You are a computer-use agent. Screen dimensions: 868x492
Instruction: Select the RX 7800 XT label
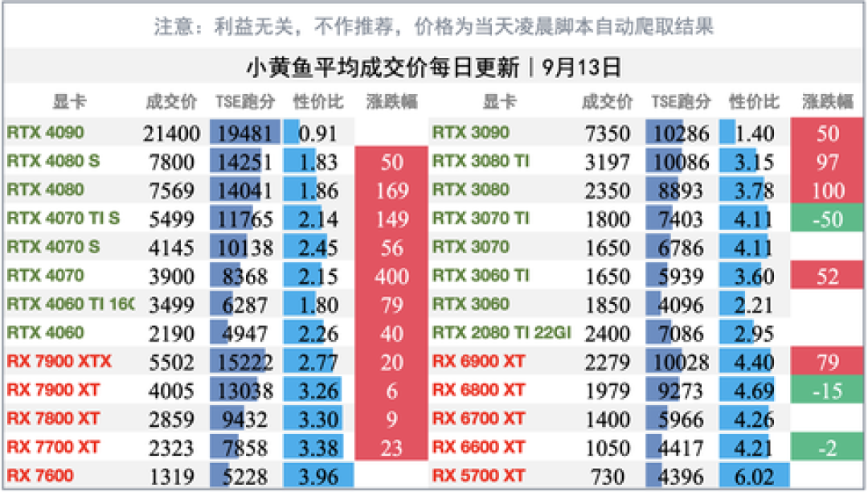tap(53, 418)
